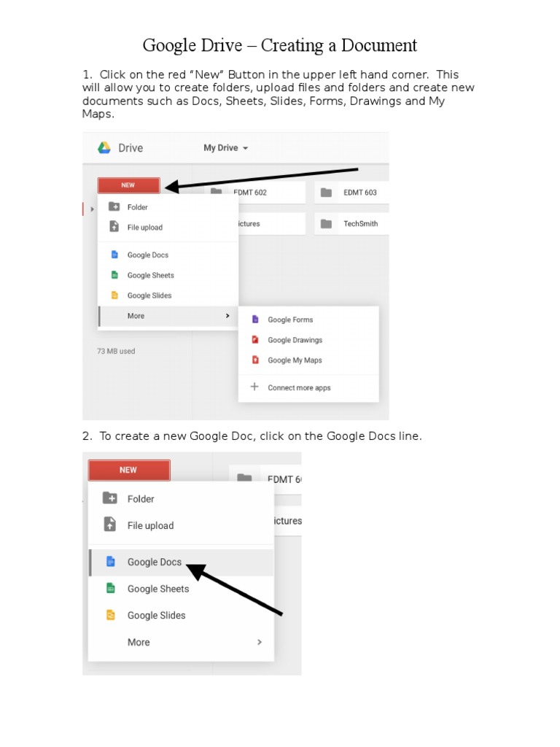The height and width of the screenshot is (747, 560).
Task: Choose Google Sheets in lower New menu
Action: [181, 589]
